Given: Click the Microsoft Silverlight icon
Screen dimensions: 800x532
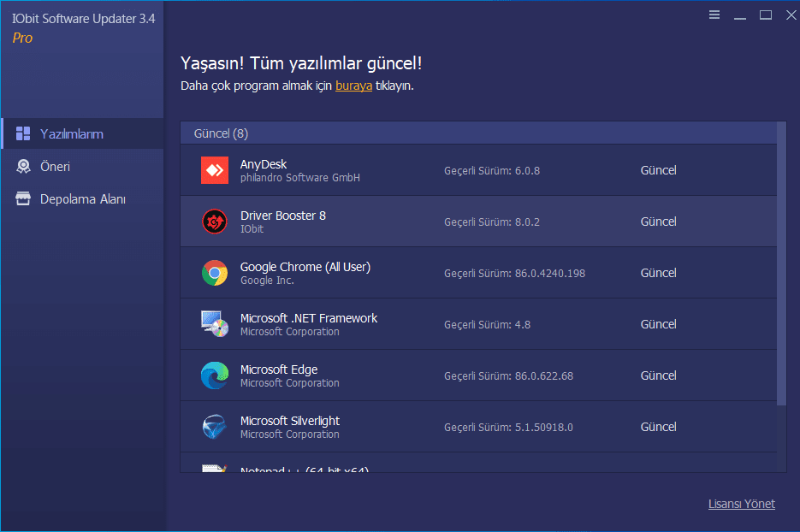Looking at the screenshot, I should (214, 427).
